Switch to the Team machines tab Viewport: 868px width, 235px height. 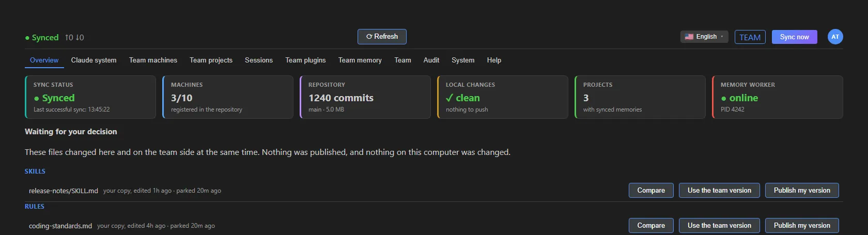coord(153,60)
